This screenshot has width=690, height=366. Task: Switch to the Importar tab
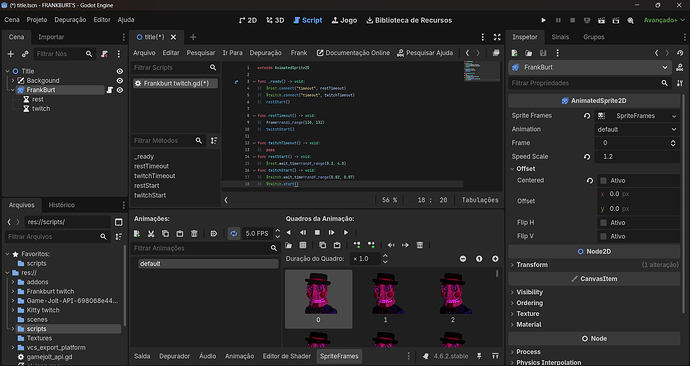pyautogui.click(x=51, y=37)
